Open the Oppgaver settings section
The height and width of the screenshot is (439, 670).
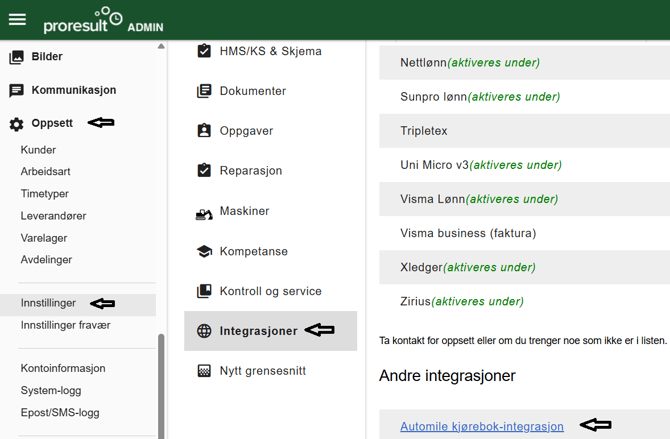[x=246, y=131]
